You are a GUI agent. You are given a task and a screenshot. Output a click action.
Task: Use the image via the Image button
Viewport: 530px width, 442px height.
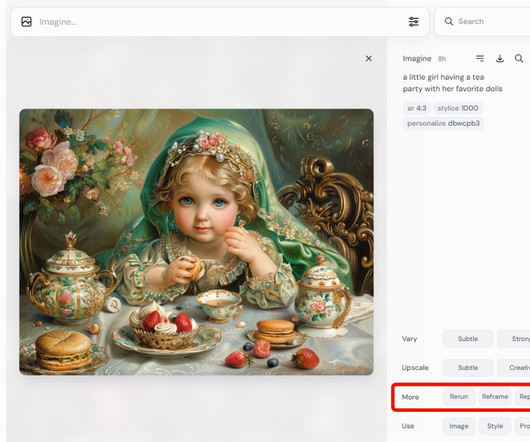(459, 426)
